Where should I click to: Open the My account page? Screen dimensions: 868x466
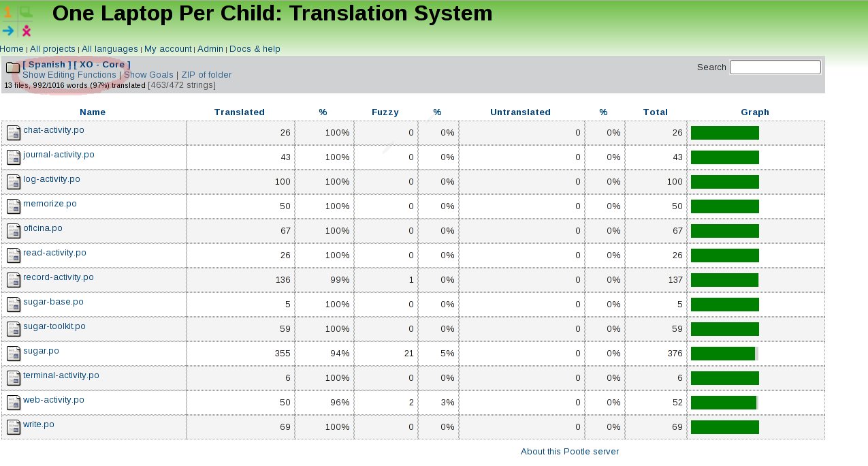[167, 49]
